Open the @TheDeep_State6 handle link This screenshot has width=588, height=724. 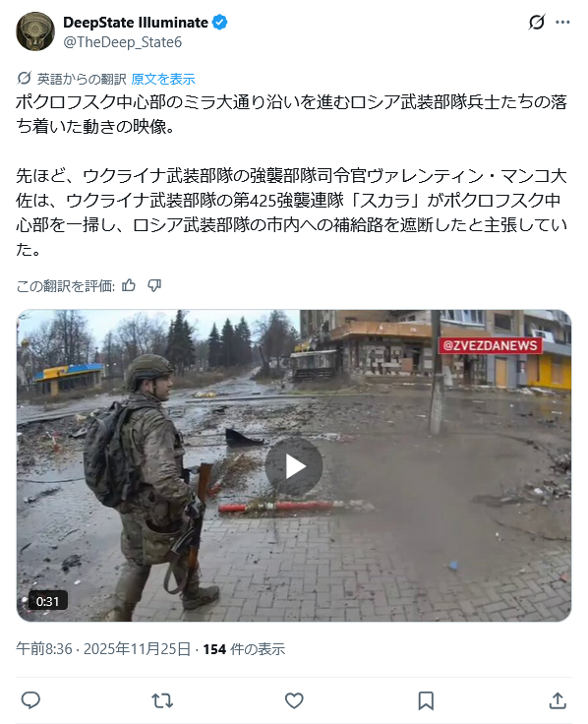tap(123, 42)
